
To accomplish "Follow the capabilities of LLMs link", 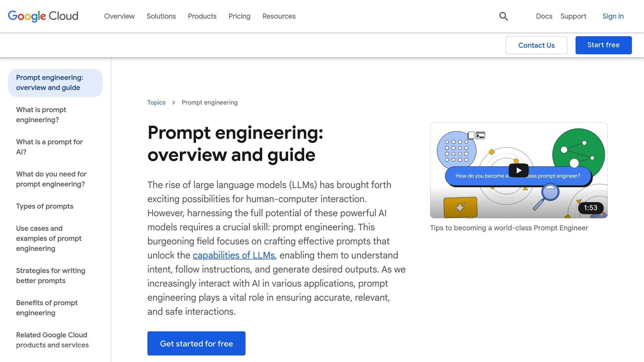I will point(233,255).
